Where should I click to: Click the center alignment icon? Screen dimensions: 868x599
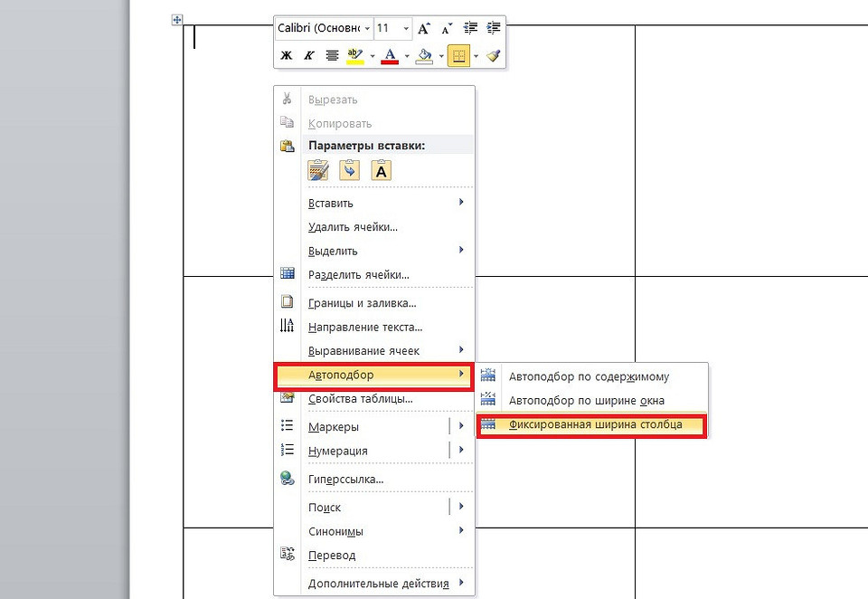332,56
